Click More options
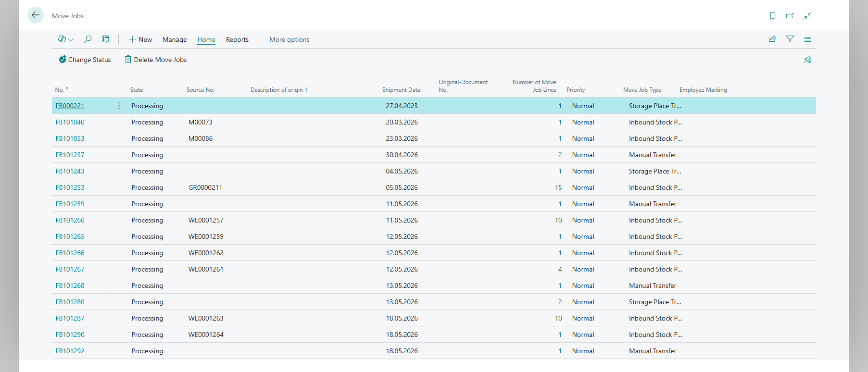 click(x=289, y=39)
